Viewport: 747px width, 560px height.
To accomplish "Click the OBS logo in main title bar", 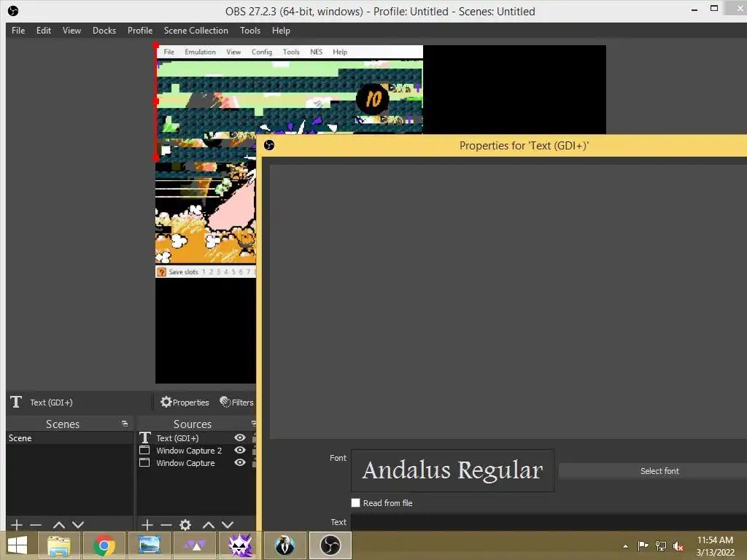I will pos(13,10).
